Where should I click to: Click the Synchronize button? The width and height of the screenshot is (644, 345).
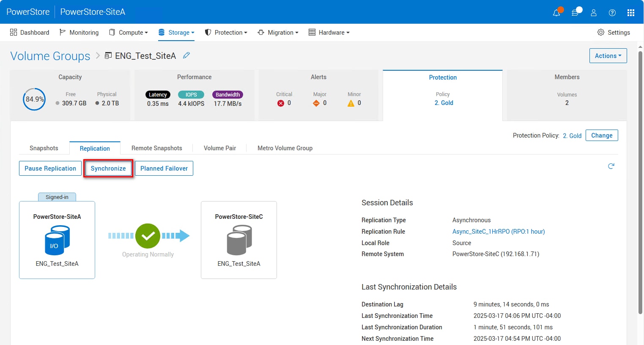(x=108, y=168)
